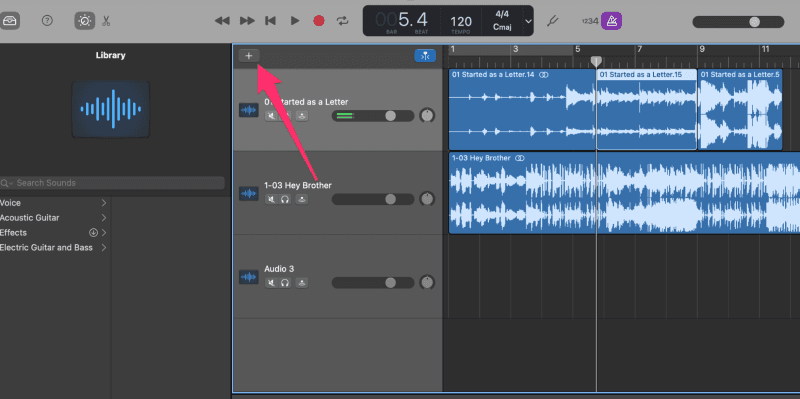800x399 pixels.
Task: Toggle Smart Controls dial button
Action: coord(84,21)
